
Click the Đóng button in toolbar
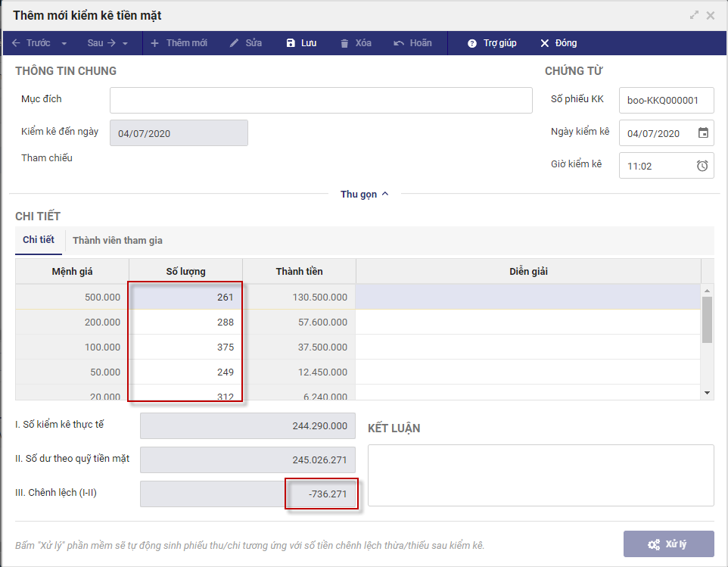pos(558,43)
